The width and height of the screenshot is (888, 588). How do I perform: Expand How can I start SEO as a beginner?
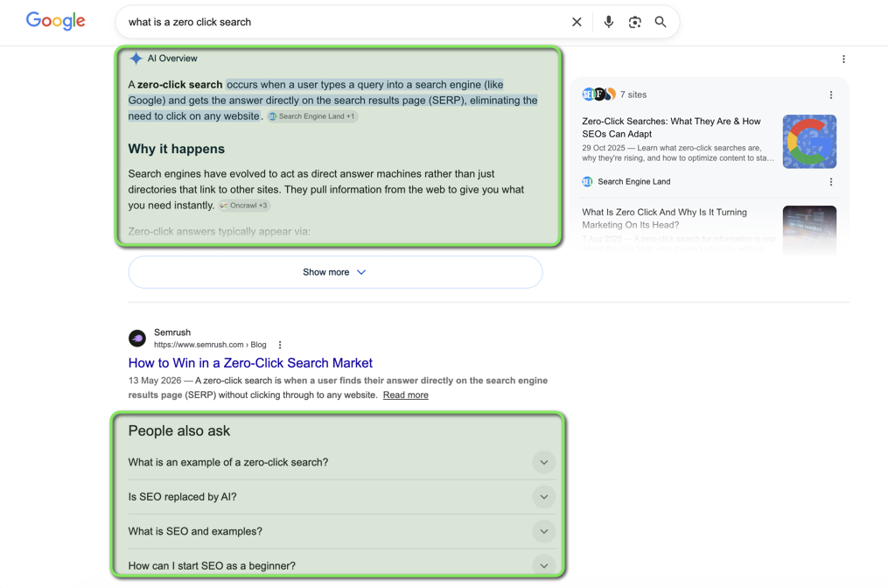click(341, 566)
